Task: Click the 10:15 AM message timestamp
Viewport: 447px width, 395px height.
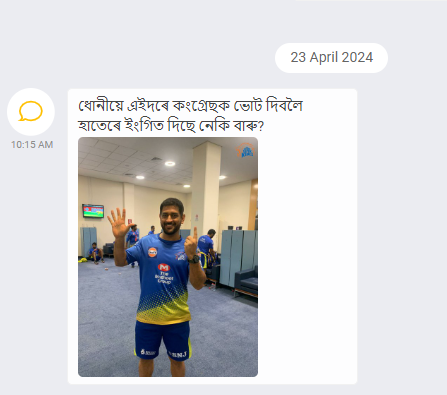Action: click(x=32, y=145)
